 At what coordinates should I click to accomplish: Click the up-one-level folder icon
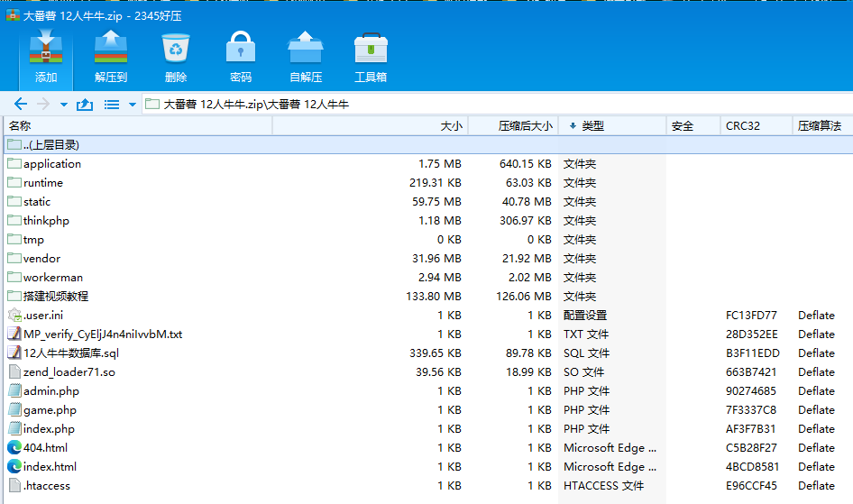85,104
